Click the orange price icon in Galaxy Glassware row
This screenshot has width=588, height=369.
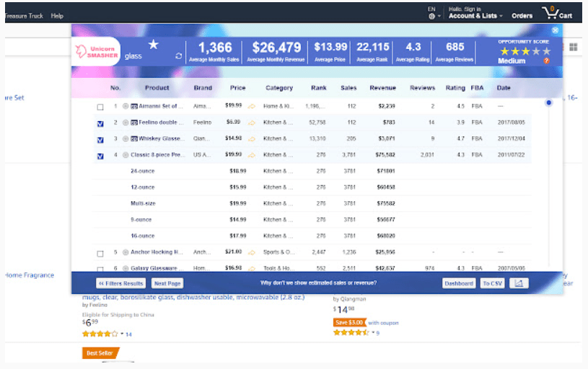(252, 268)
